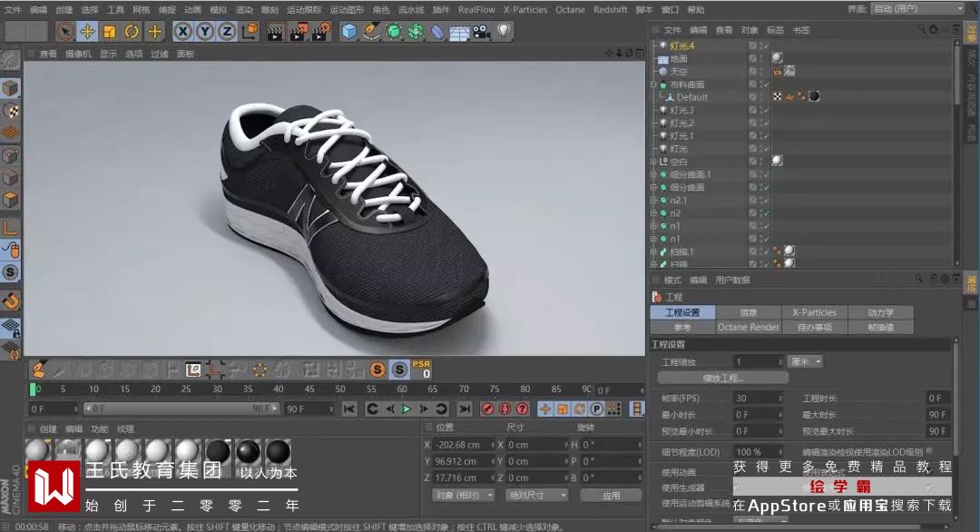
Task: Toggle X axis lock
Action: (183, 32)
